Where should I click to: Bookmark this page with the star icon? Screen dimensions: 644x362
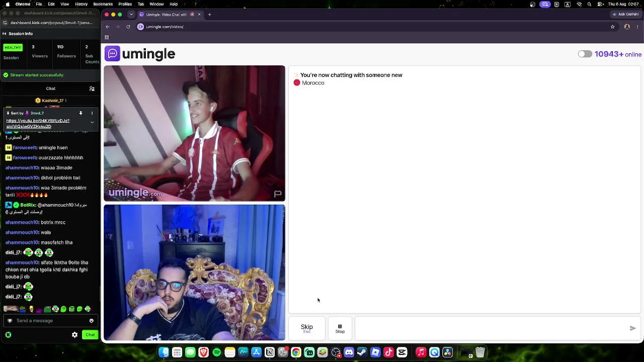(612, 27)
